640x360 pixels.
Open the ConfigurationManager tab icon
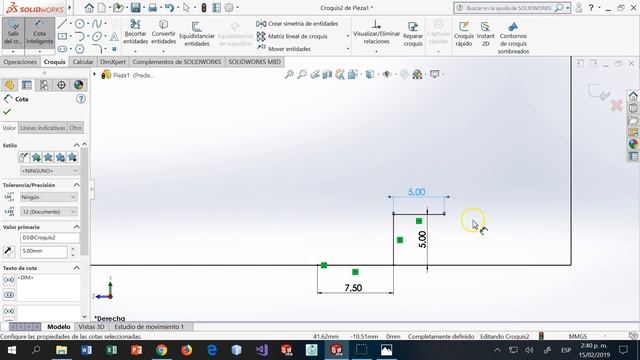point(44,85)
